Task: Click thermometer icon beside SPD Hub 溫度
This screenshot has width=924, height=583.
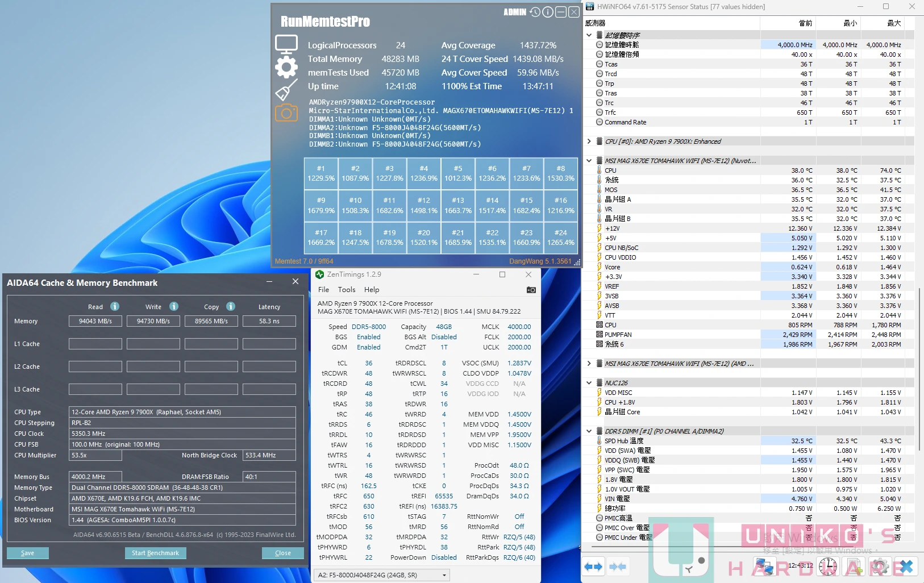Action: tap(600, 441)
